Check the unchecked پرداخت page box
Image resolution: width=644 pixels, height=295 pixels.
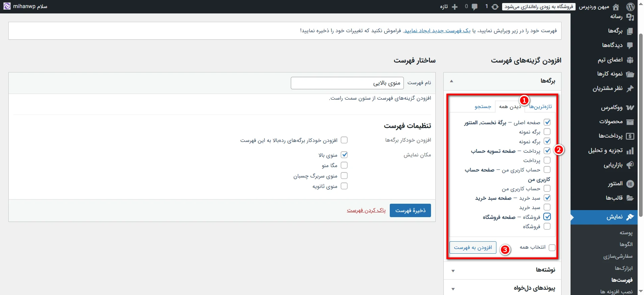[x=547, y=160]
